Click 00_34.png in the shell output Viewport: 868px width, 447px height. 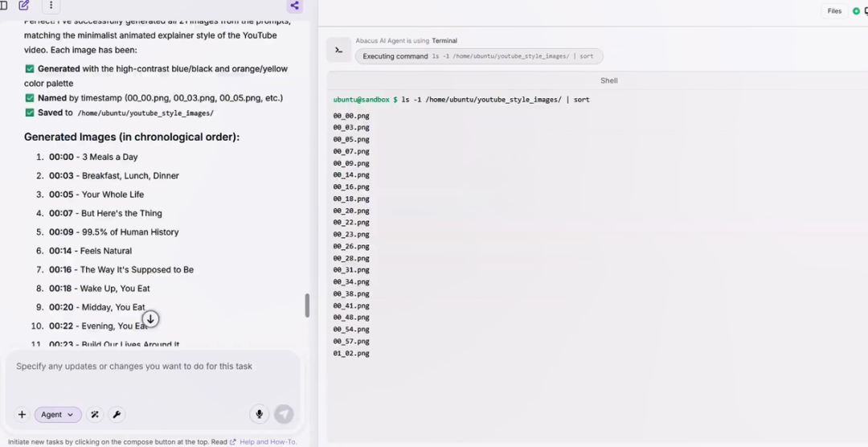351,282
